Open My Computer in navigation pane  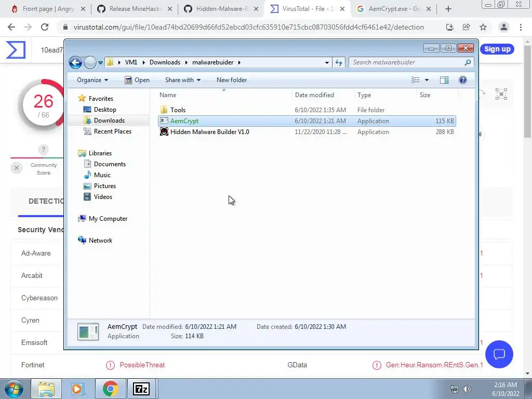click(x=108, y=219)
